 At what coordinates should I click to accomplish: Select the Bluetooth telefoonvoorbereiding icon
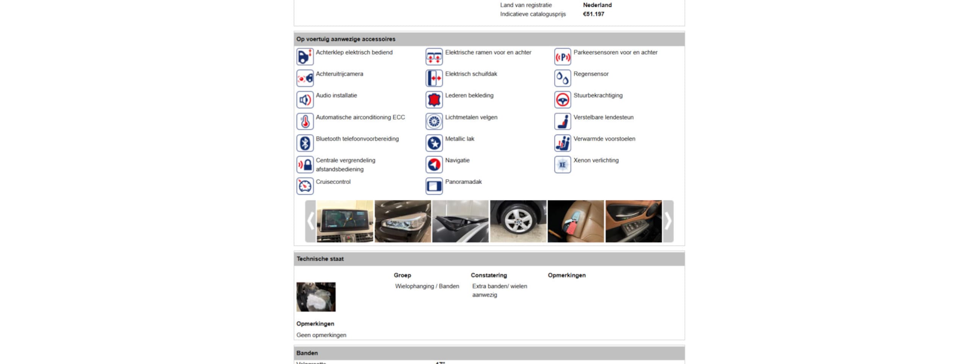click(305, 143)
